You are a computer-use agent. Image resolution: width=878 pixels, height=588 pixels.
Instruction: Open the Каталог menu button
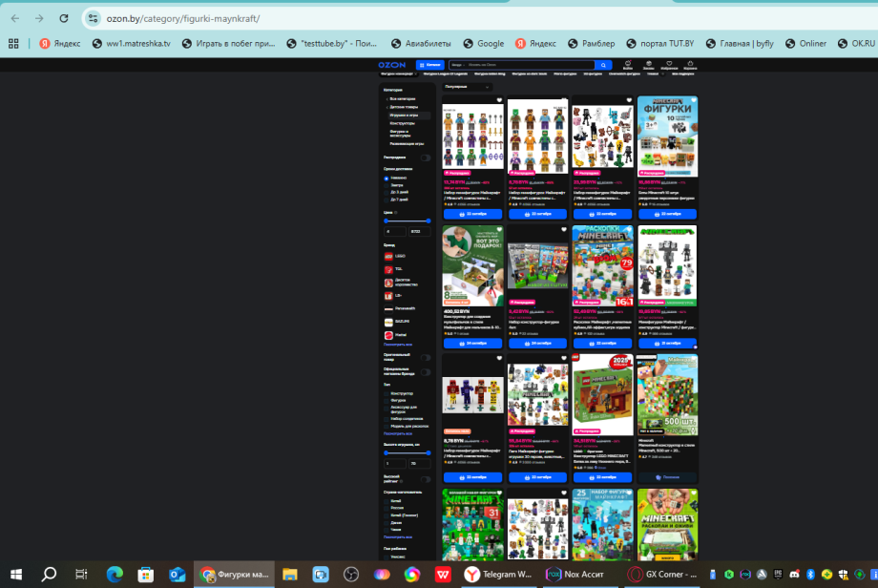(429, 65)
